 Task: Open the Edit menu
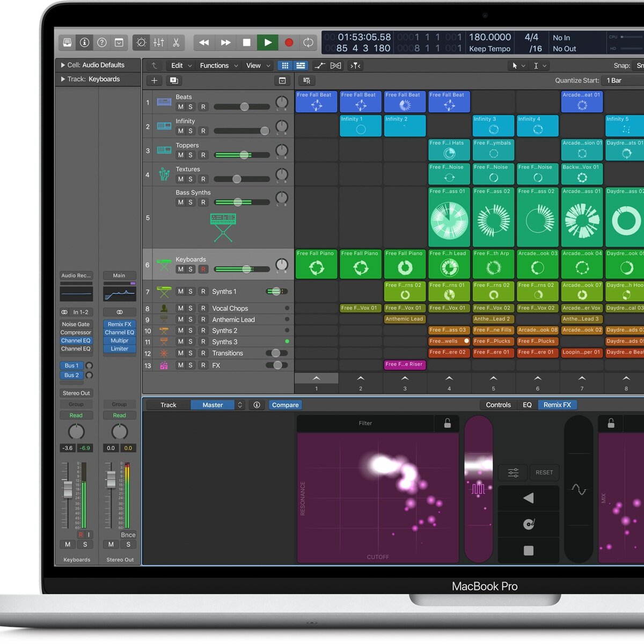181,65
